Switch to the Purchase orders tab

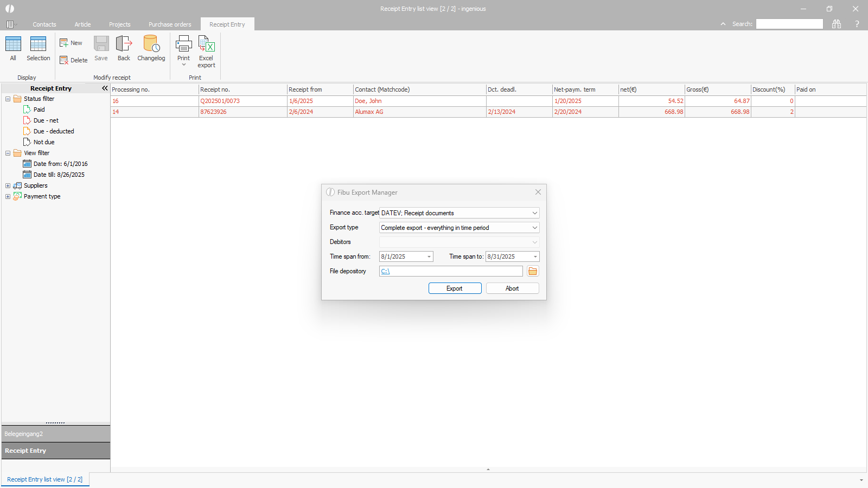[x=170, y=24]
